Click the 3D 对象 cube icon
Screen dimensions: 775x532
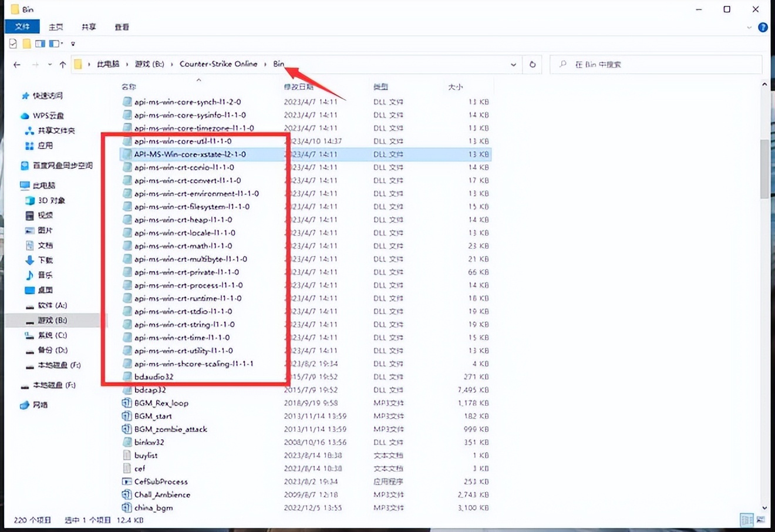tap(29, 200)
